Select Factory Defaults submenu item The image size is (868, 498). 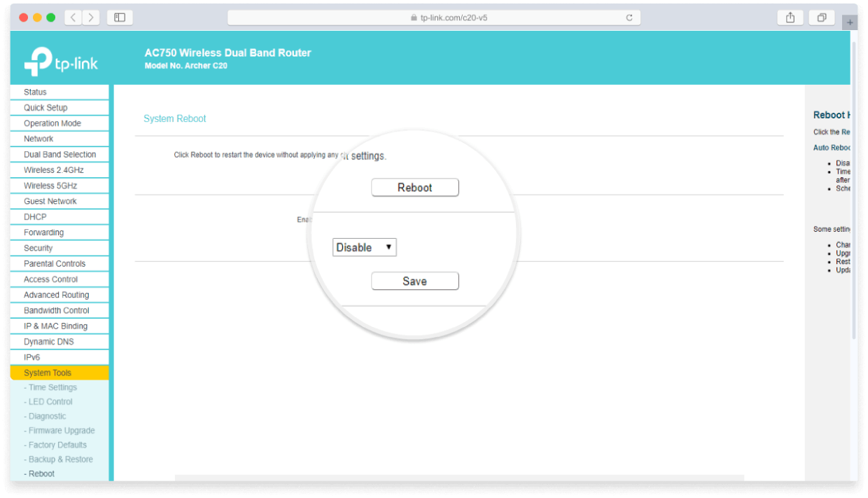pos(55,445)
